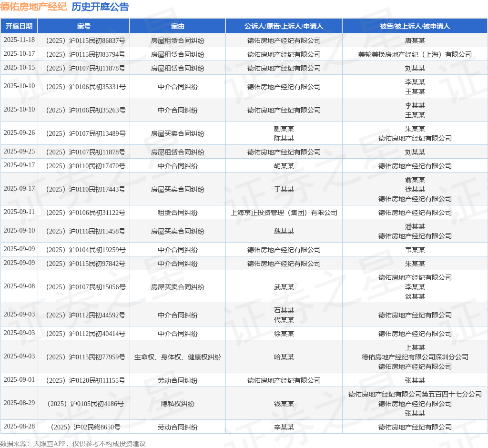Click defendant 美轮美换房地产经纪（上海）有限公司

coord(415,54)
